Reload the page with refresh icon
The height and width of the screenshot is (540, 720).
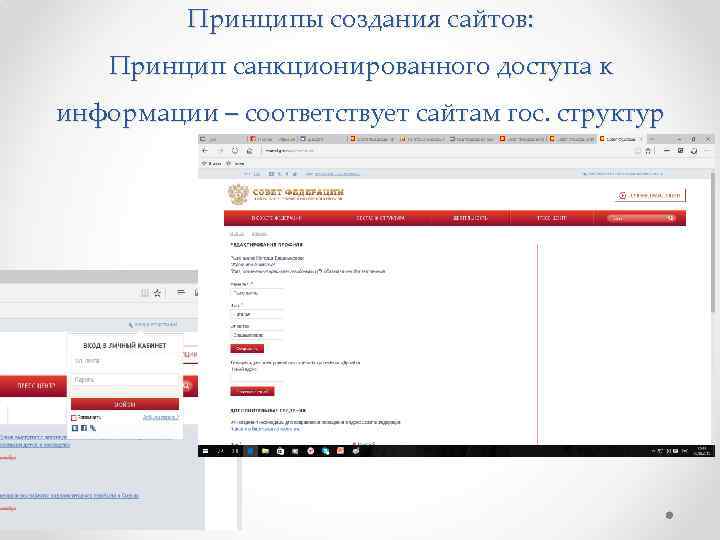coord(235,150)
